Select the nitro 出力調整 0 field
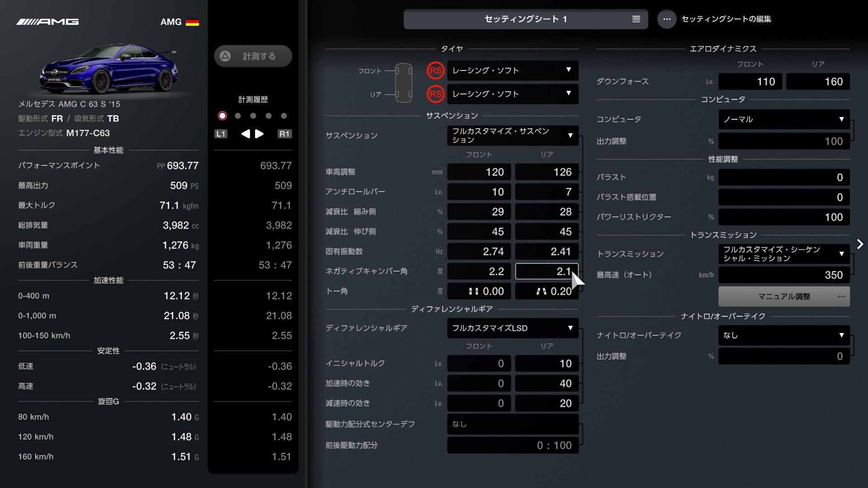This screenshot has height=488, width=868. tap(784, 357)
